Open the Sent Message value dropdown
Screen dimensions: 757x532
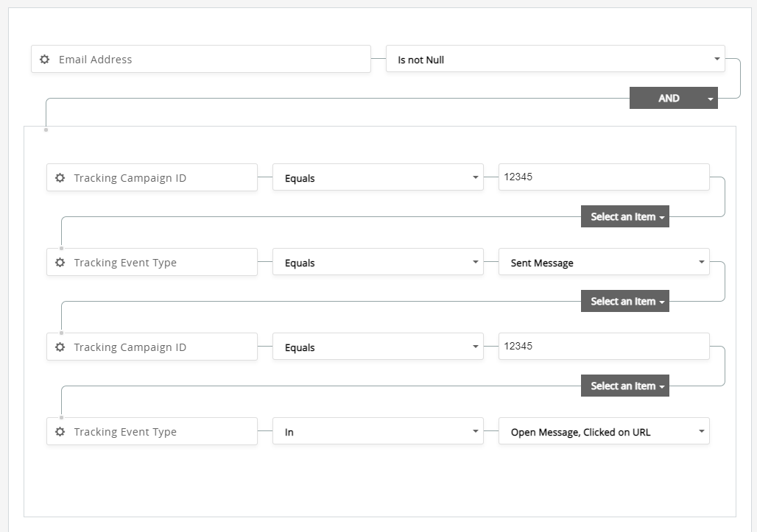coord(603,263)
